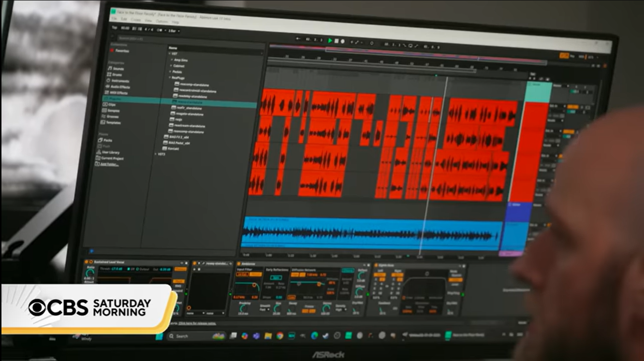
Task: Select the Plug-ins browser category
Action: pyautogui.click(x=115, y=99)
